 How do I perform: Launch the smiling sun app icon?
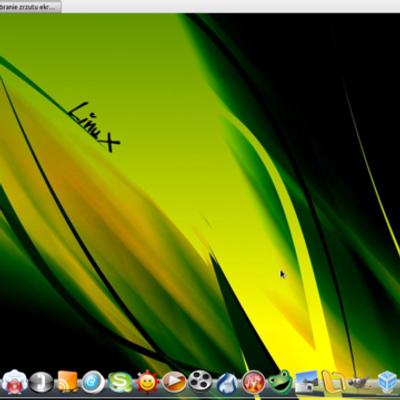pos(147,382)
